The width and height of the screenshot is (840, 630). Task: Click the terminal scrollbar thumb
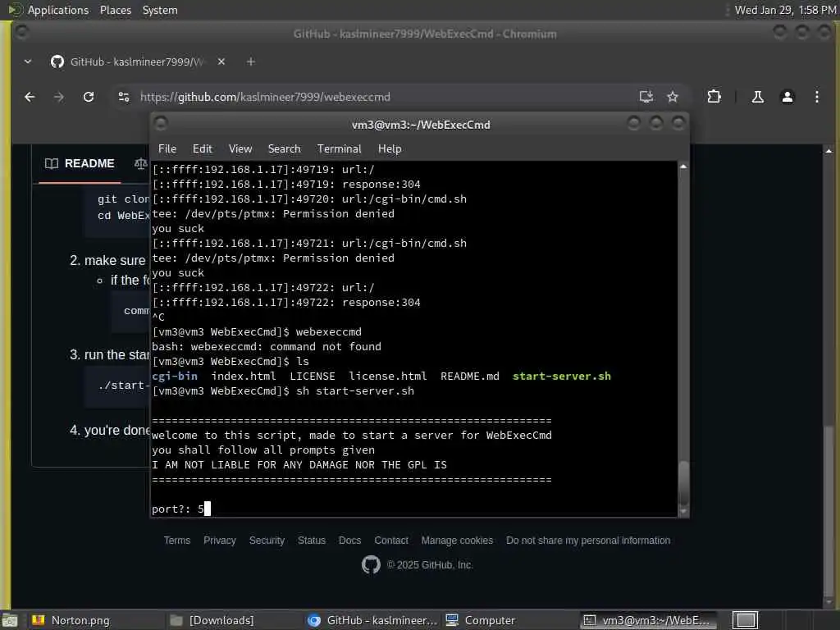pos(683,482)
